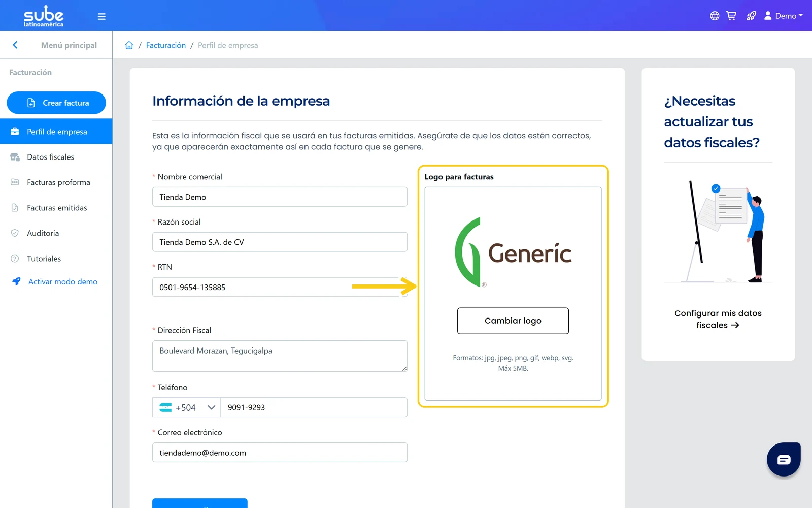Viewport: 812px width, 508px height.
Task: Click the rocket icon in header
Action: pyautogui.click(x=751, y=16)
